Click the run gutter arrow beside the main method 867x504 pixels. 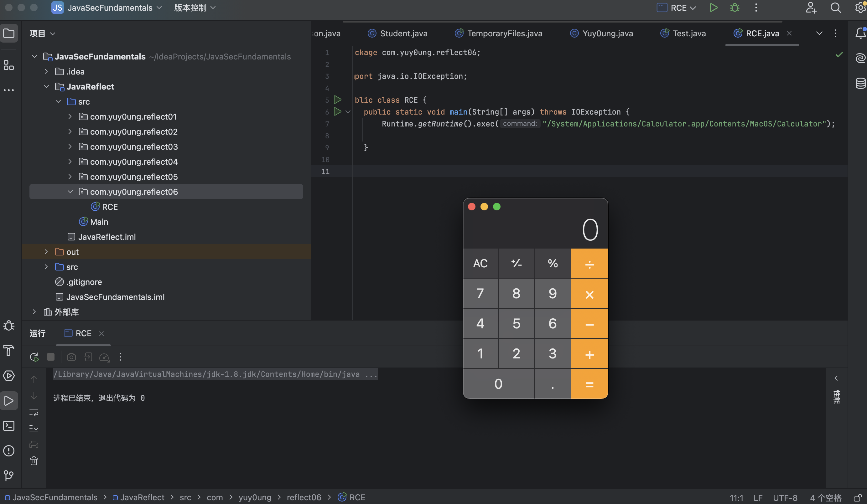pos(338,112)
